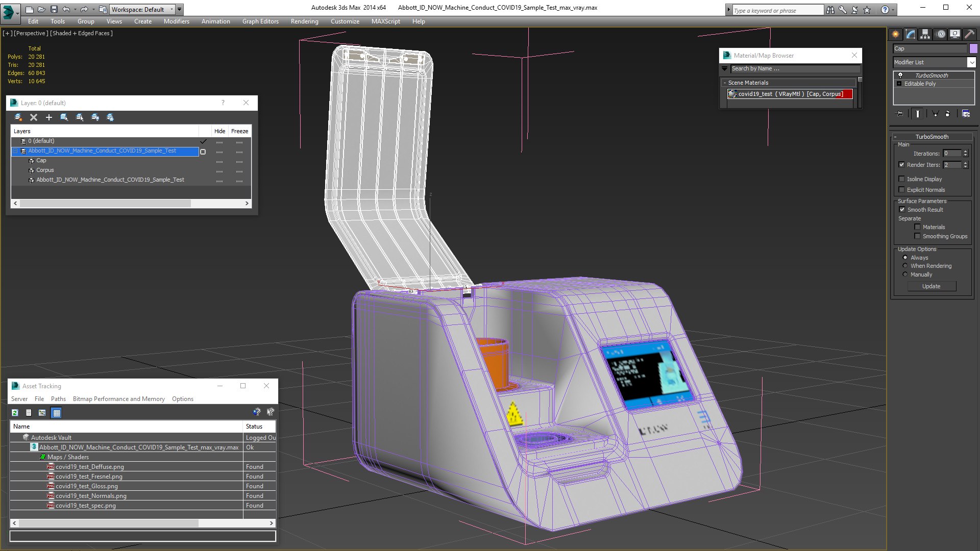The width and height of the screenshot is (980, 551).
Task: Select Corpus object in layer list
Action: (x=45, y=170)
